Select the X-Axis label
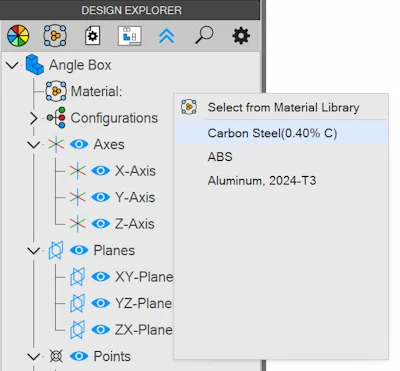Image resolution: width=400 pixels, height=371 pixels. [135, 171]
